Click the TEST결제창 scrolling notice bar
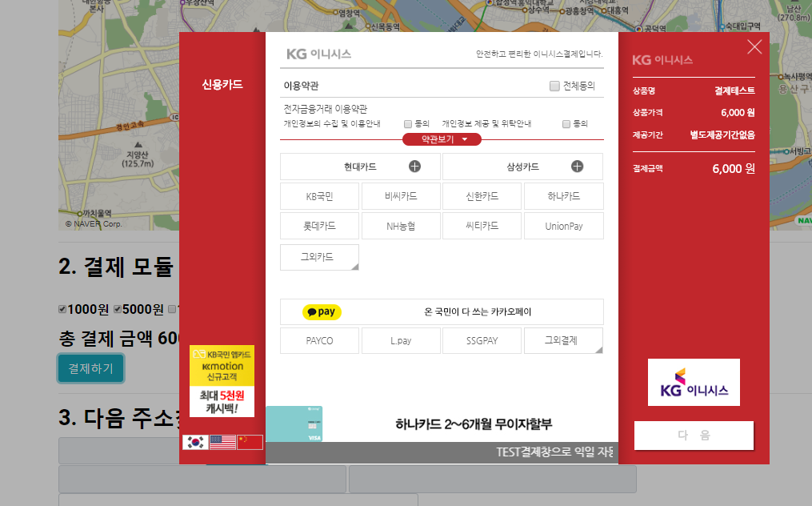 point(442,452)
